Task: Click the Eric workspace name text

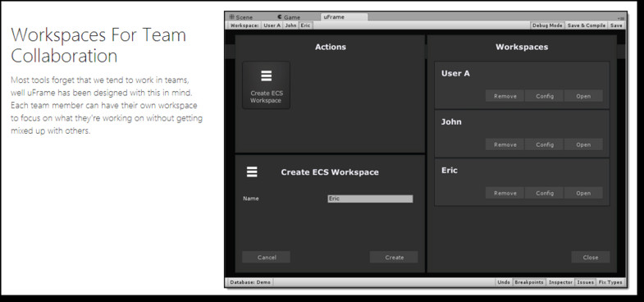Action: tap(450, 171)
